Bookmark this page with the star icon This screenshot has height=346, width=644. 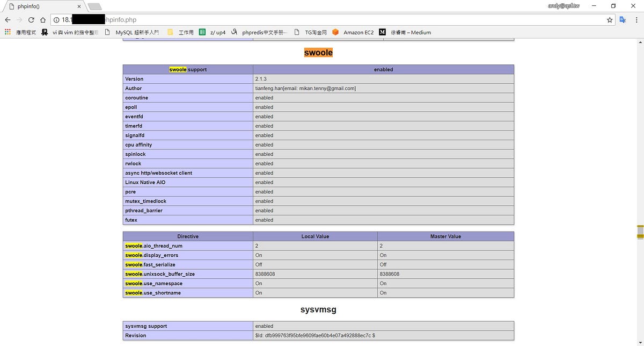coord(609,19)
